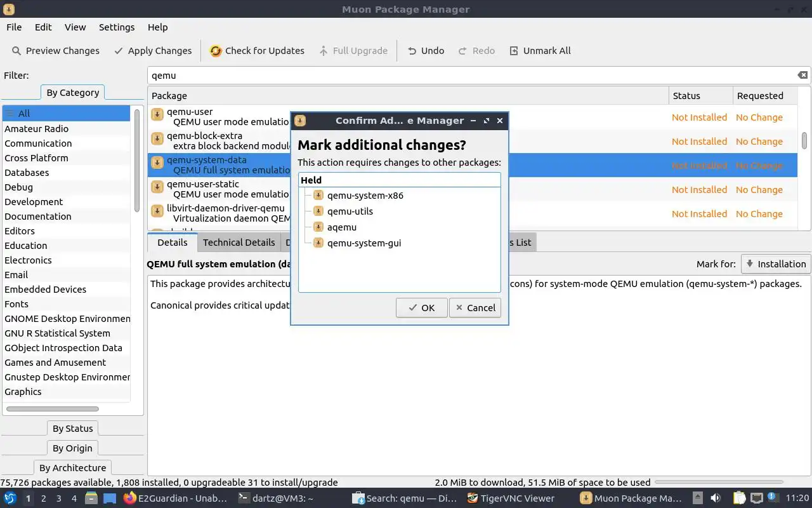812x508 pixels.
Task: Open the Installation mark-for dropdown
Action: (x=775, y=264)
